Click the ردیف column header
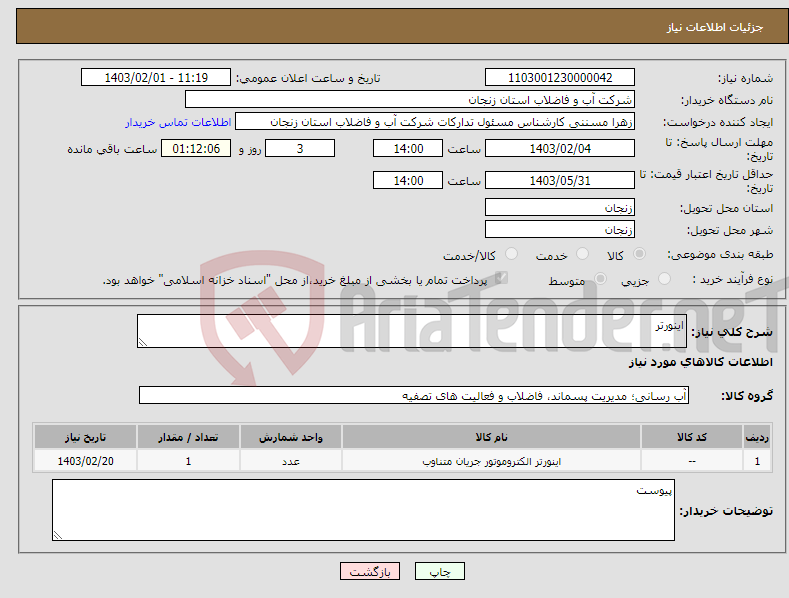Screen dimensions: 789x598 pyautogui.click(x=757, y=437)
